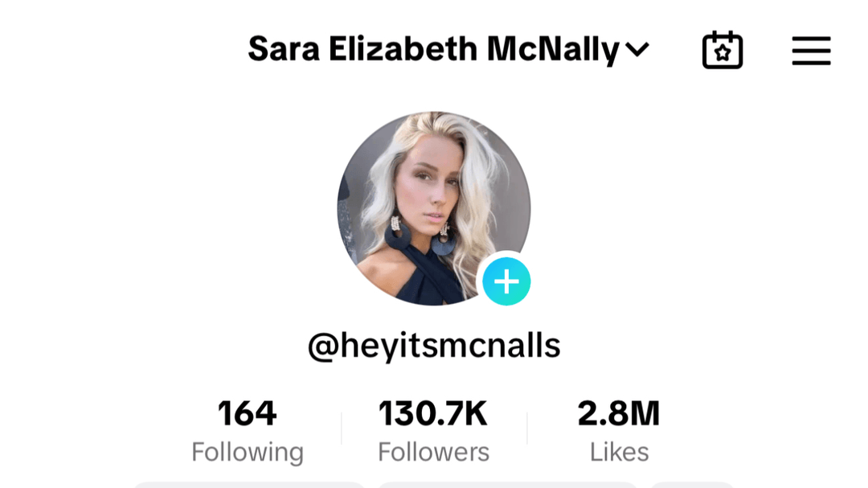Open the hamburger menu icon

[811, 51]
